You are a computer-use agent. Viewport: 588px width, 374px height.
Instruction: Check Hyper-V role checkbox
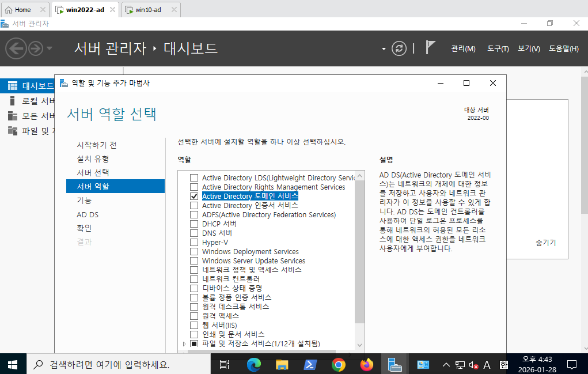coord(194,243)
